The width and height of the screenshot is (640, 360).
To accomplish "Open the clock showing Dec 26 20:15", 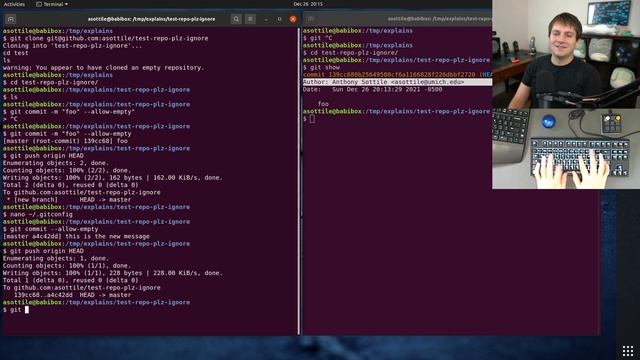I will point(308,4).
